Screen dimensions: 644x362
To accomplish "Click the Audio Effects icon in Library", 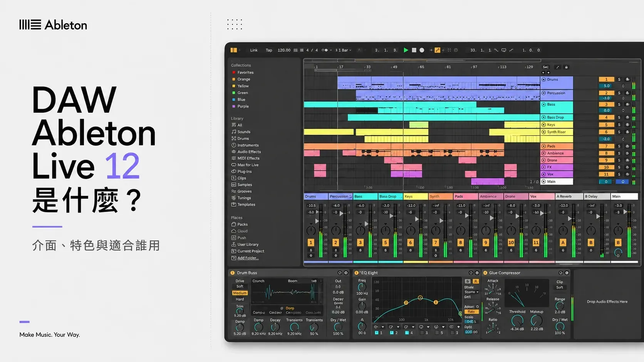I will tap(233, 152).
